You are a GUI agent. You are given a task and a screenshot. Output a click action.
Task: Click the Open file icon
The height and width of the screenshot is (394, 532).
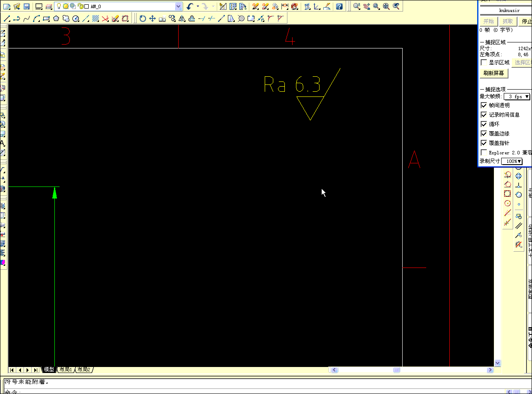point(17,6)
